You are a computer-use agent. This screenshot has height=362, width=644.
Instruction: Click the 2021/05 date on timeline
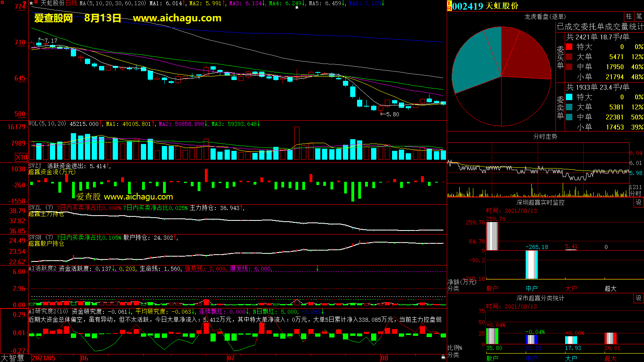[43, 358]
